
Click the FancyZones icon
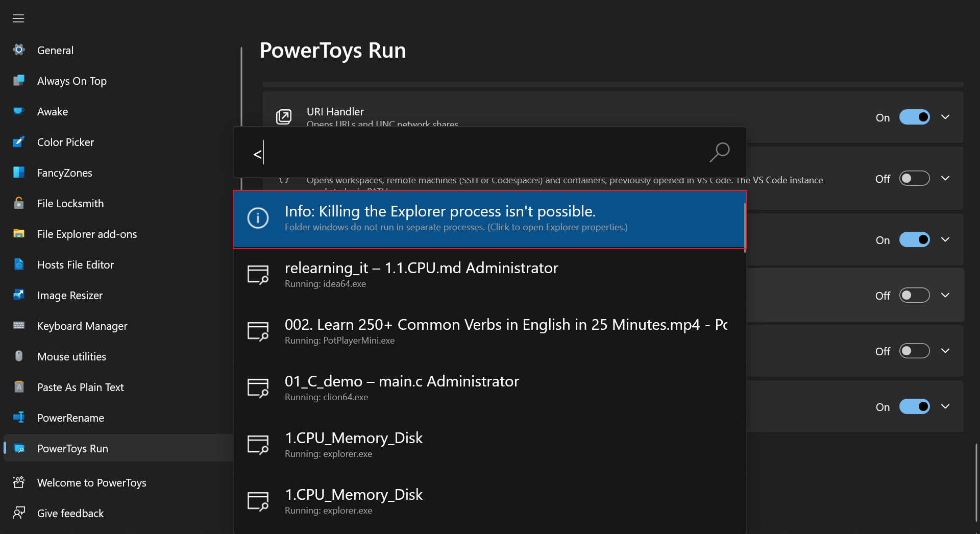[18, 173]
